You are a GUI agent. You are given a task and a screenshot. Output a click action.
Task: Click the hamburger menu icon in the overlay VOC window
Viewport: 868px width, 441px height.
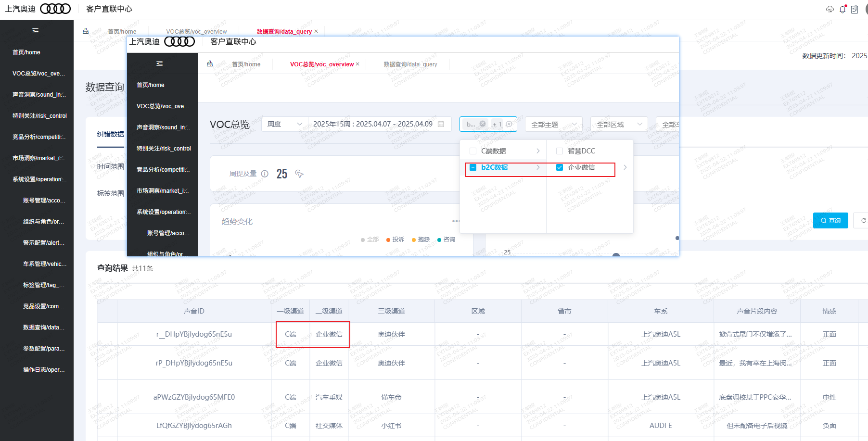tap(160, 63)
